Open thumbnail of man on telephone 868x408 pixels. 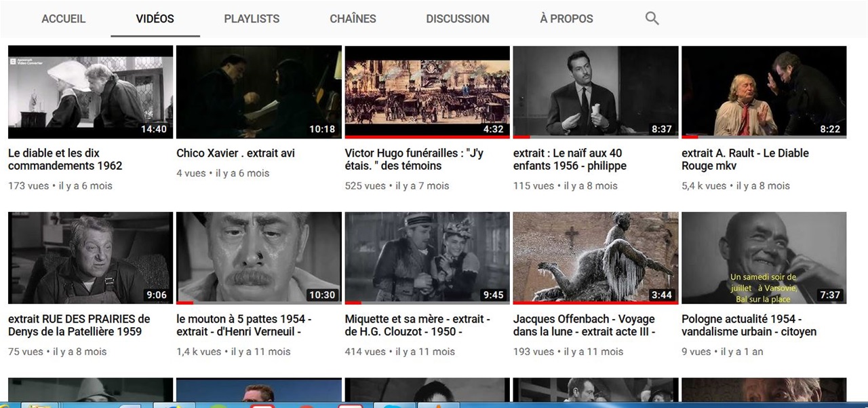764,258
